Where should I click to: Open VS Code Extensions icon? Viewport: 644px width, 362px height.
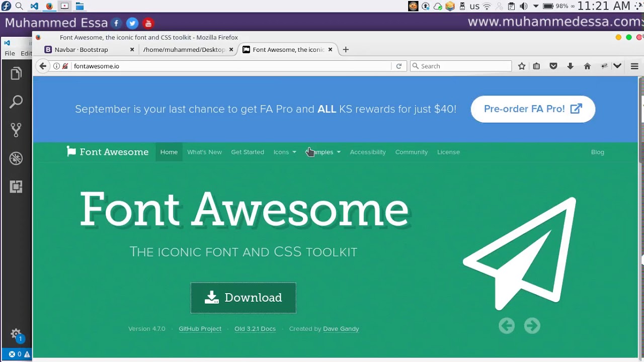click(x=16, y=187)
